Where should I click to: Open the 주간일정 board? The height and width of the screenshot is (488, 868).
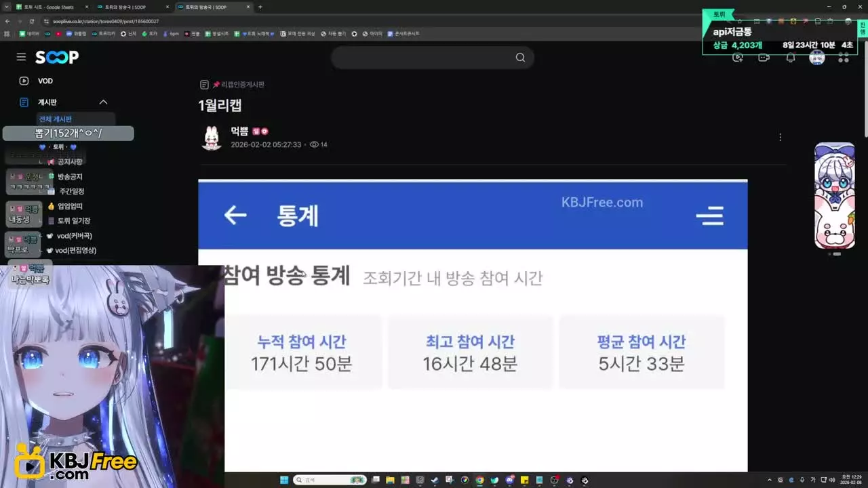coord(71,191)
